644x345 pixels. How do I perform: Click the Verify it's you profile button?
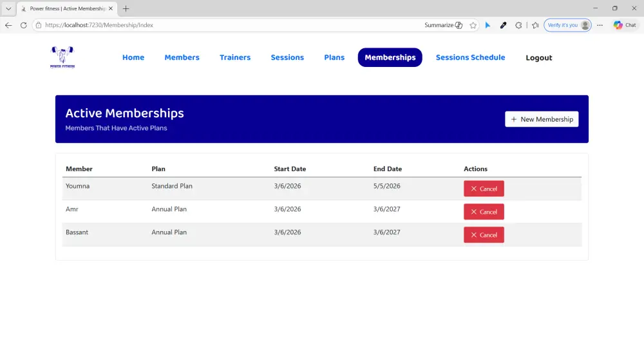(x=567, y=25)
